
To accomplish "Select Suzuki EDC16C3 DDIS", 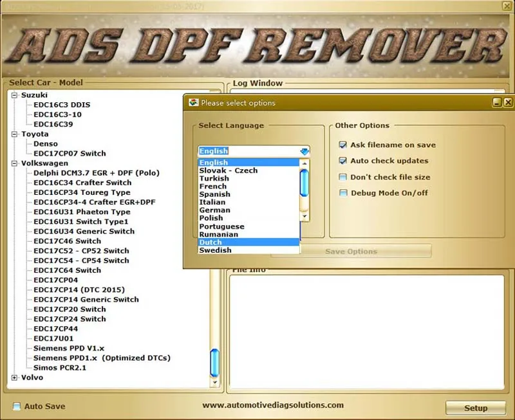I will point(62,105).
